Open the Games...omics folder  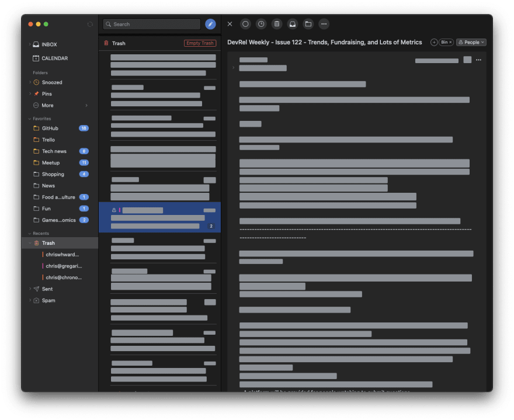click(58, 220)
